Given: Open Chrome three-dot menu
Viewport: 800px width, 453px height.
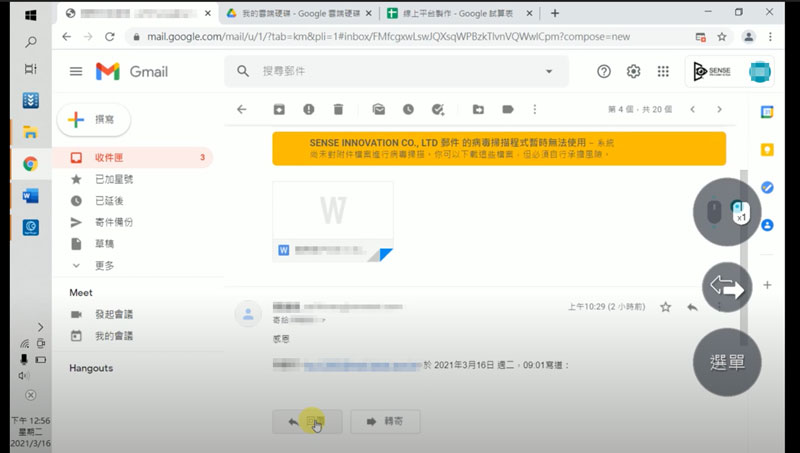Looking at the screenshot, I should 770,37.
